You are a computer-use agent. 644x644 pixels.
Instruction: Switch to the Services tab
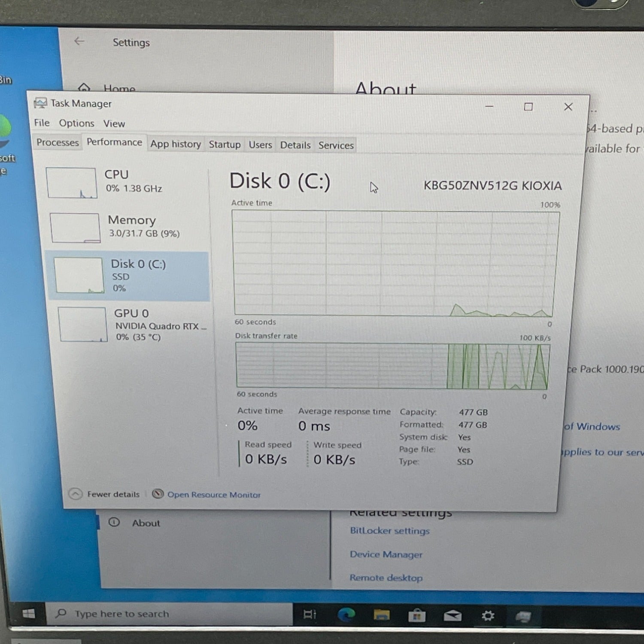pyautogui.click(x=336, y=146)
